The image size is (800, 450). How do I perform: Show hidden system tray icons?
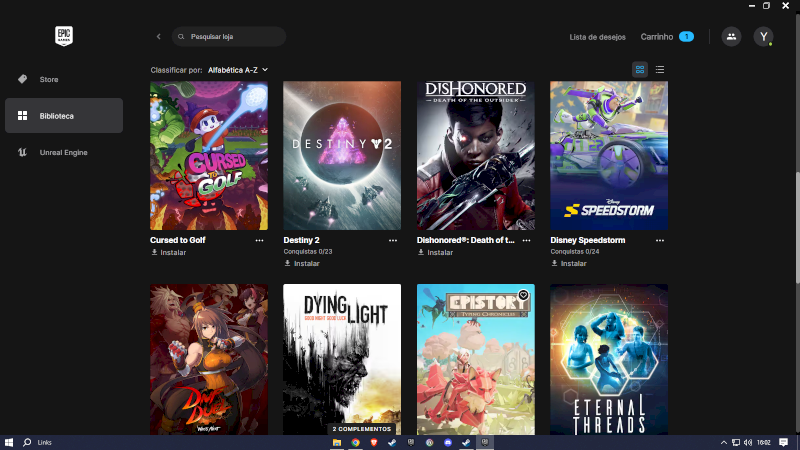coord(723,442)
